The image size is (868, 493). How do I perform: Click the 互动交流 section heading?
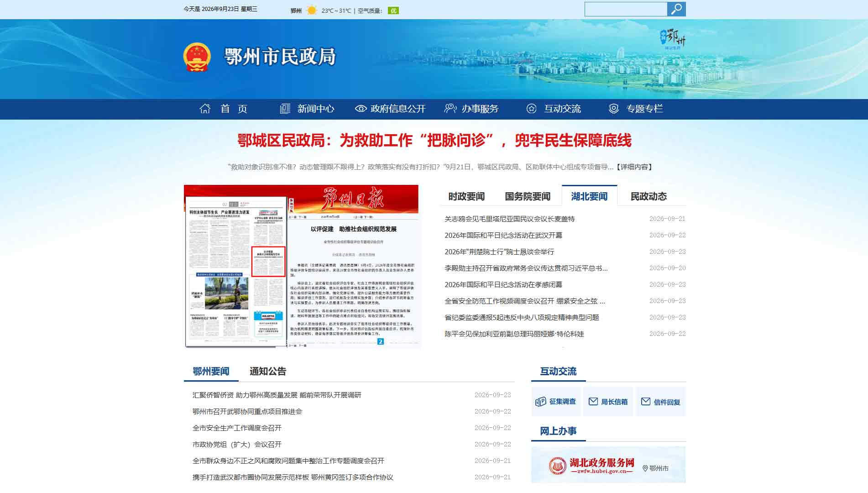point(558,372)
